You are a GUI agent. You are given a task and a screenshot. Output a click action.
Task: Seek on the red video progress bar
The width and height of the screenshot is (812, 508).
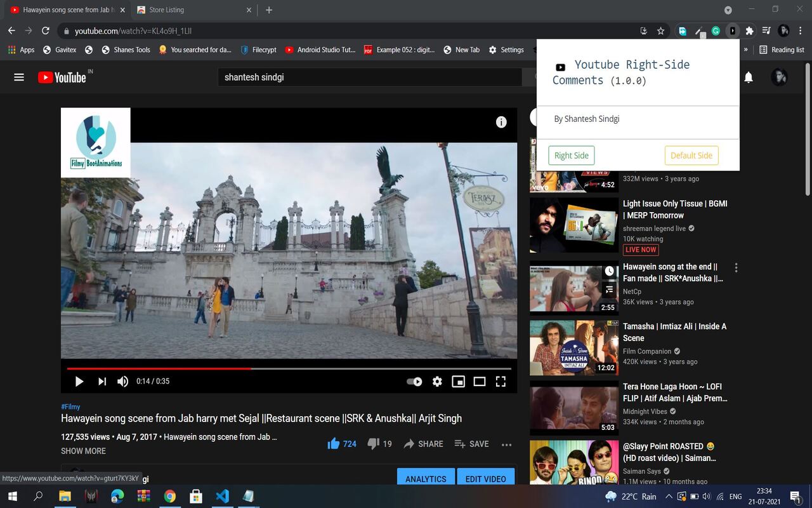[289, 368]
